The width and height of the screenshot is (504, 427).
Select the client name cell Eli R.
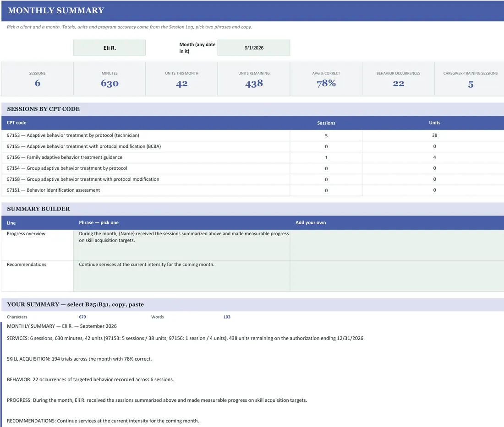(110, 48)
